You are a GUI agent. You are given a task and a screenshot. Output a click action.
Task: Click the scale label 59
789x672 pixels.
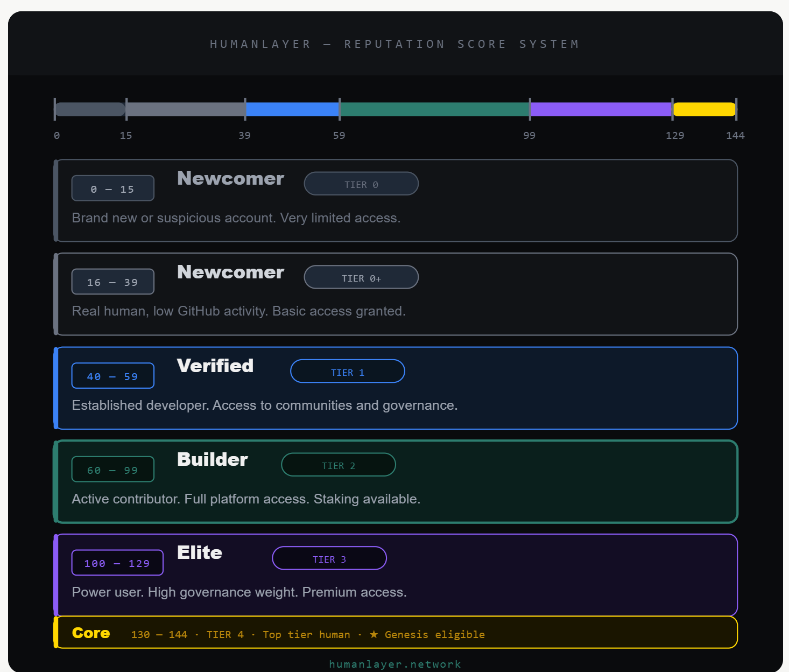coord(339,136)
